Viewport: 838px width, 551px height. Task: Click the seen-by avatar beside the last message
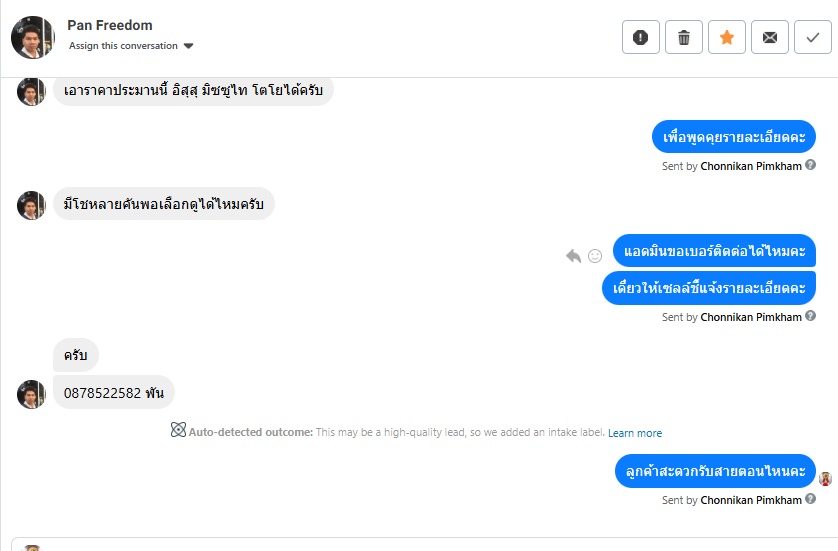(825, 478)
